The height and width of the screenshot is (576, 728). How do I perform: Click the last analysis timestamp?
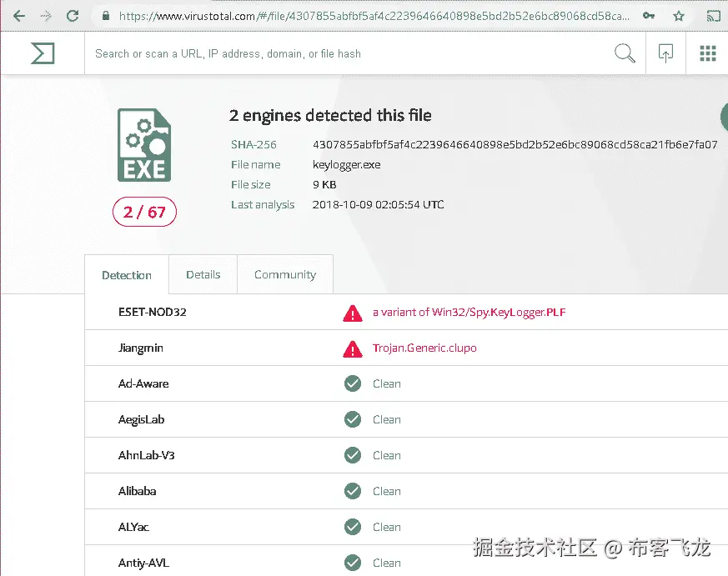click(x=379, y=205)
